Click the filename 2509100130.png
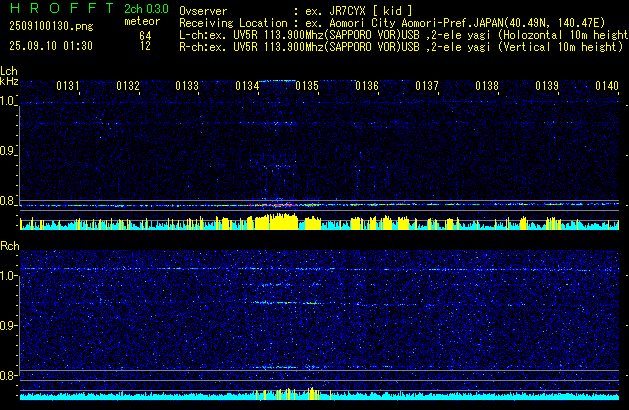This screenshot has height=410, width=629. click(x=51, y=26)
